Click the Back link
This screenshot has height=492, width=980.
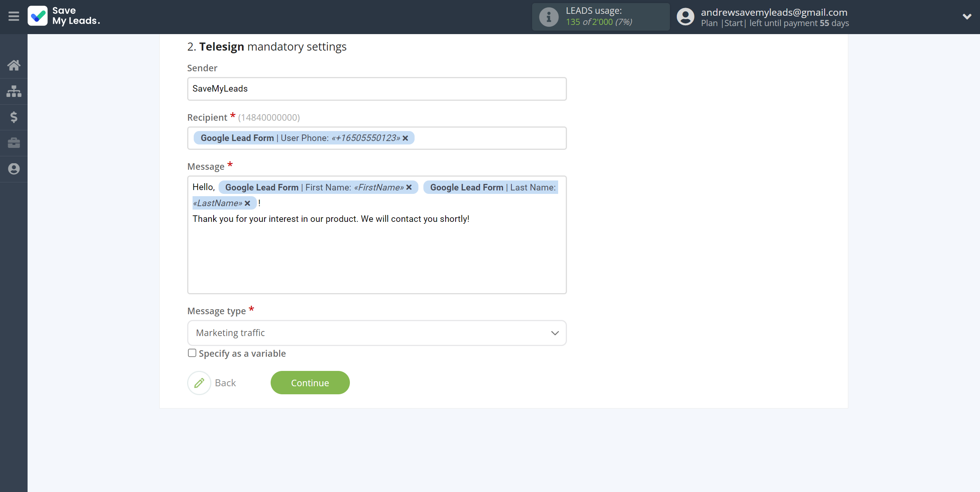click(225, 383)
